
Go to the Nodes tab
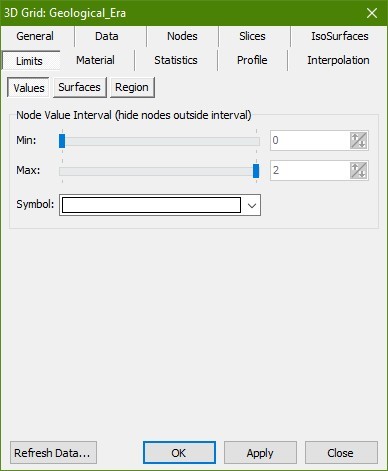click(182, 36)
